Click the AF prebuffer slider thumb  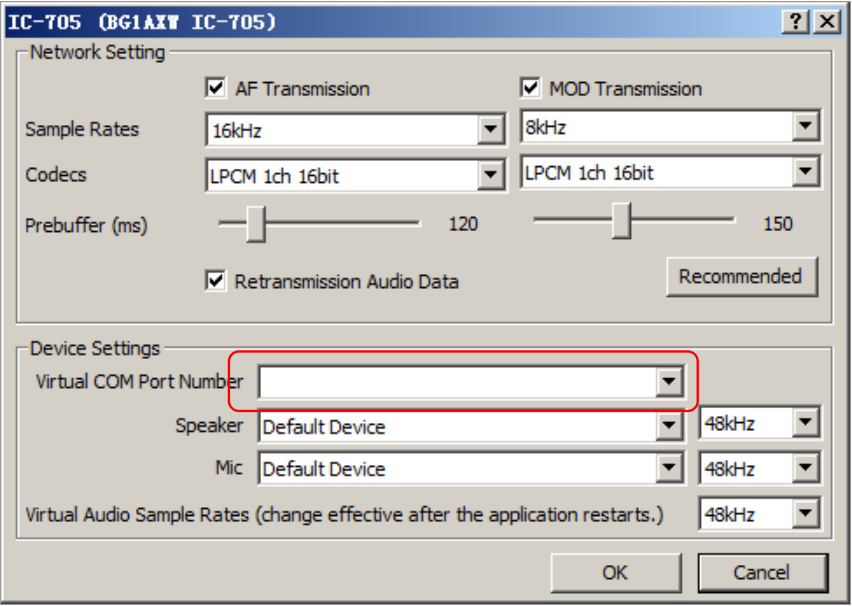256,224
